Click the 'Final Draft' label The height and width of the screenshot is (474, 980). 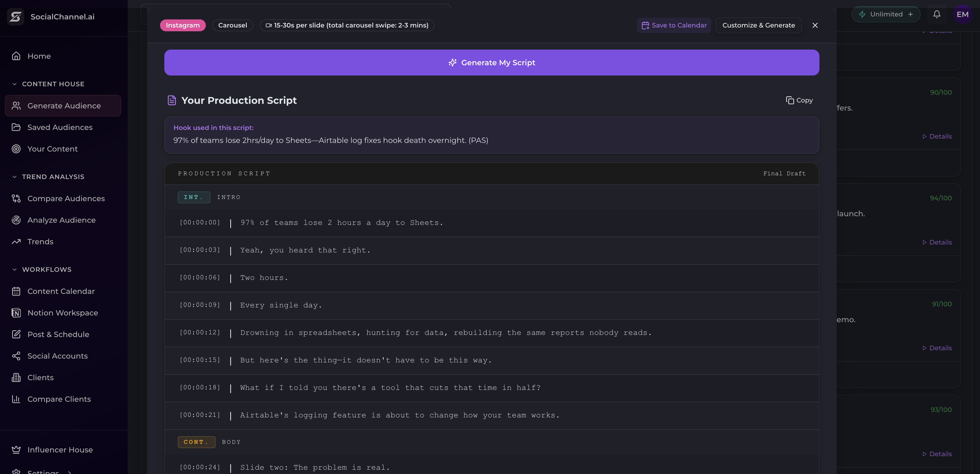pos(784,174)
